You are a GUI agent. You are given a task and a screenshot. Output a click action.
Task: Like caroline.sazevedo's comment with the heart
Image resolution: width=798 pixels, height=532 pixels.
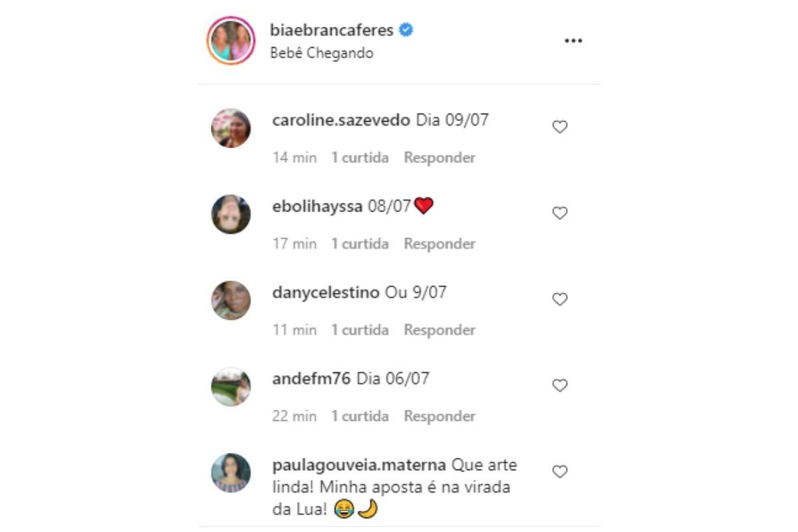pos(560,127)
